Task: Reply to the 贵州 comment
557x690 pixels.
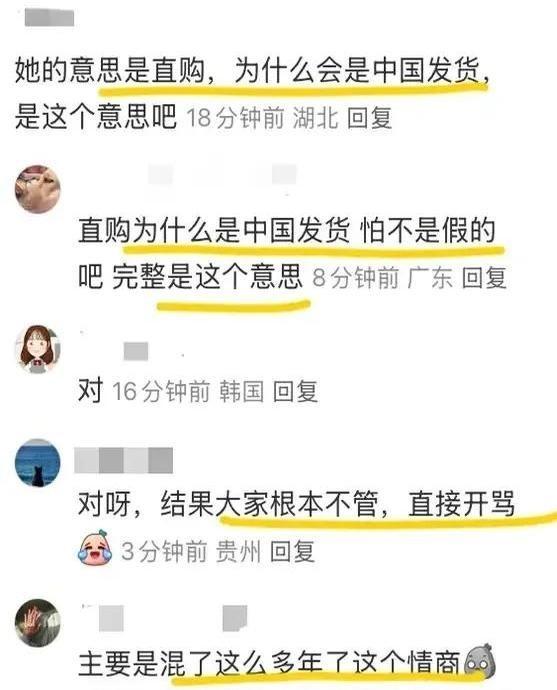Action: pos(292,551)
